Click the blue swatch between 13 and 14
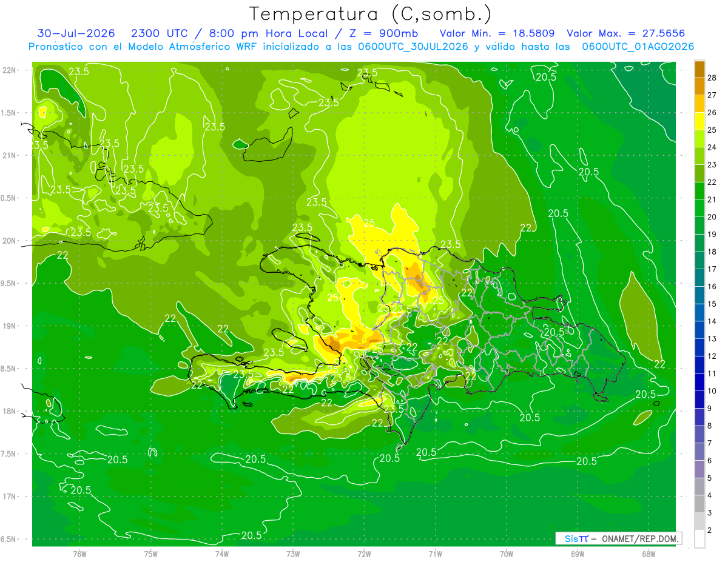Screen dimensions: 728x562 point(699,330)
